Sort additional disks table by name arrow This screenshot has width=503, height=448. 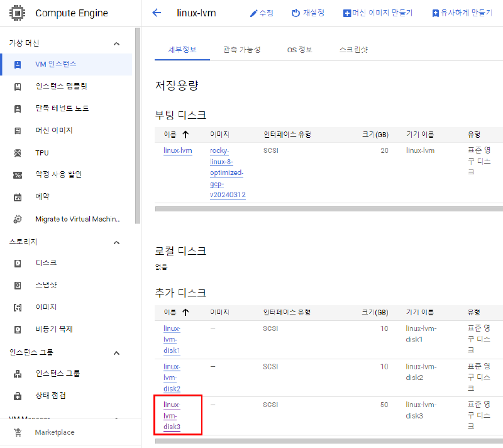pos(185,312)
